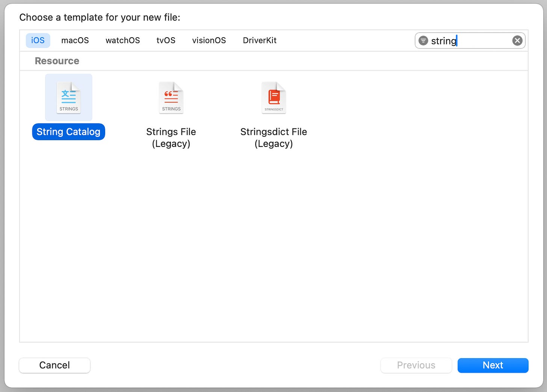Select the Stringsdict File (Legacy) icon
The width and height of the screenshot is (547, 392).
tap(273, 97)
